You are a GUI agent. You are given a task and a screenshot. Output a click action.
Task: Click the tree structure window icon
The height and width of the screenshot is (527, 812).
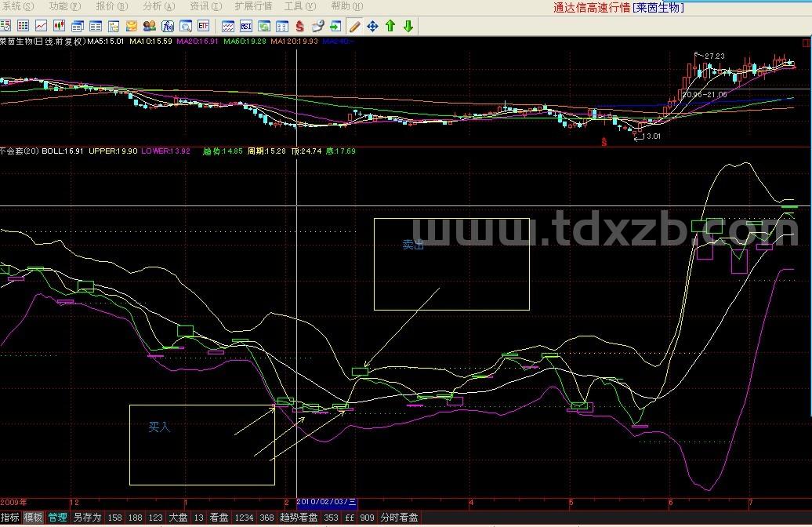114,25
